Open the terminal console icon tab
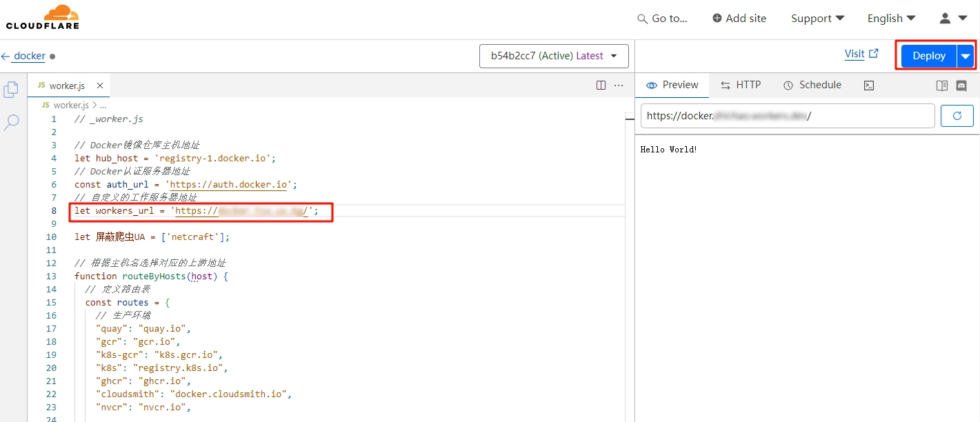 pos(869,86)
